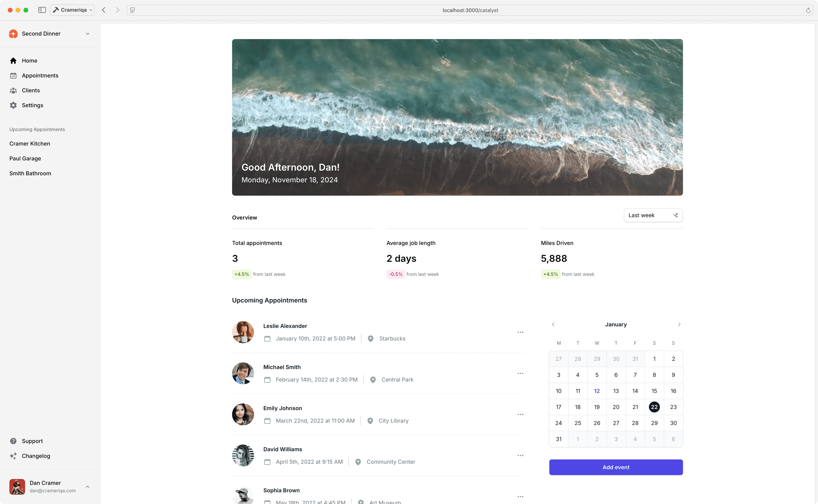
Task: Go back with browser back arrow
Action: coord(104,10)
